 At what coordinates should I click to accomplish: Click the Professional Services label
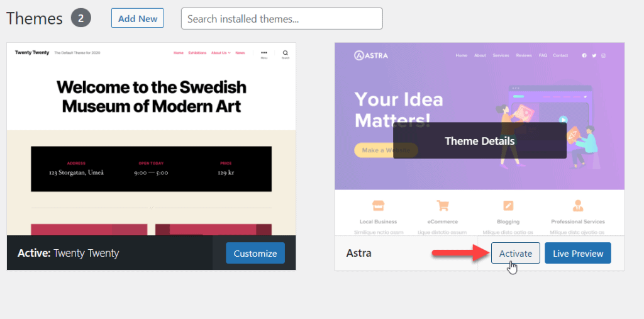(x=578, y=221)
